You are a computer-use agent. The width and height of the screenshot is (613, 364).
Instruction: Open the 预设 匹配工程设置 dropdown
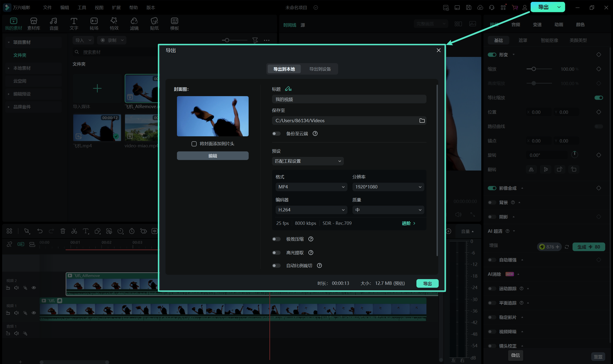(x=307, y=161)
